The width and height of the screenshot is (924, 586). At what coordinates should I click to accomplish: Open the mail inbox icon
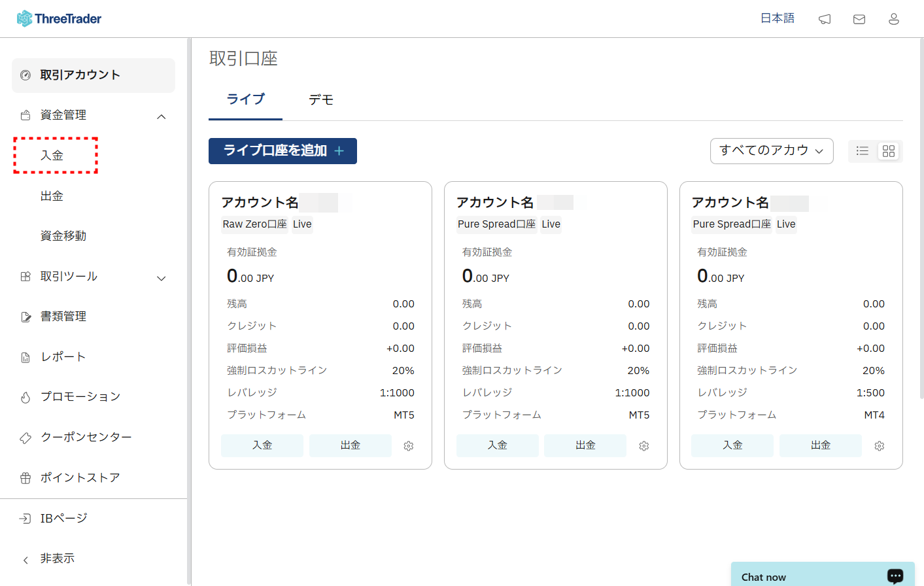(x=859, y=19)
